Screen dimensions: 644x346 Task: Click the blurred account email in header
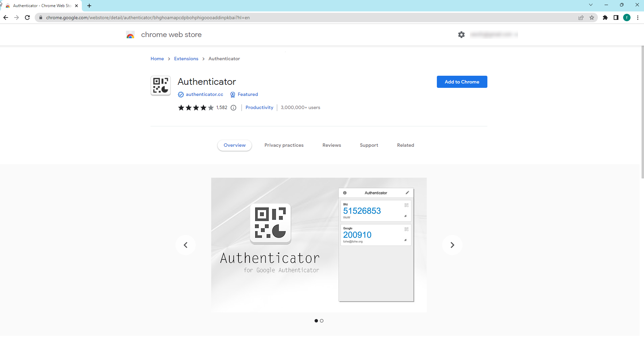[x=494, y=34]
